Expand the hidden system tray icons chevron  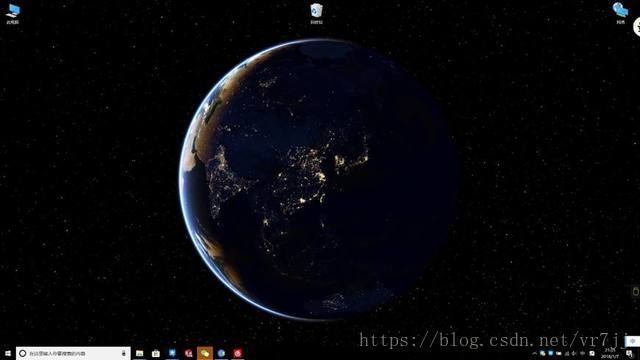534,353
